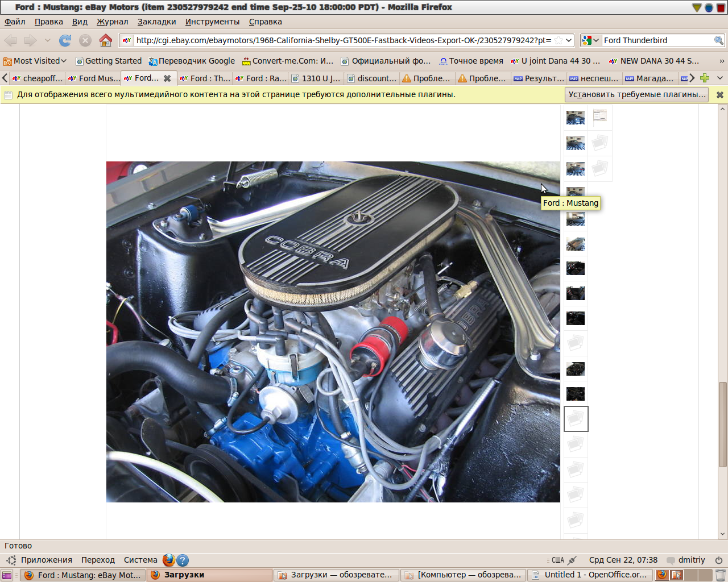Click the search magnifier icon
Image resolution: width=728 pixels, height=582 pixels.
point(719,40)
